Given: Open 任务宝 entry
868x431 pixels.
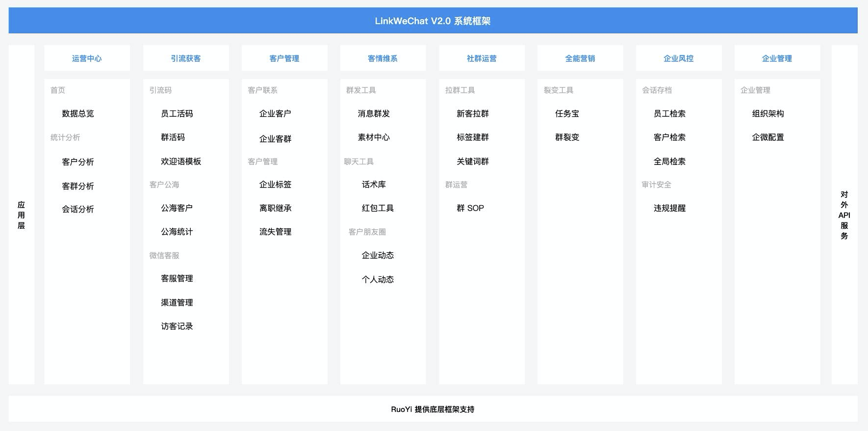Looking at the screenshot, I should click(x=567, y=113).
